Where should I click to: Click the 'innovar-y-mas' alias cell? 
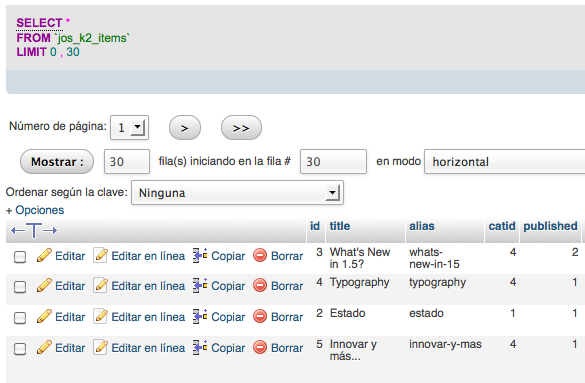[x=445, y=344]
